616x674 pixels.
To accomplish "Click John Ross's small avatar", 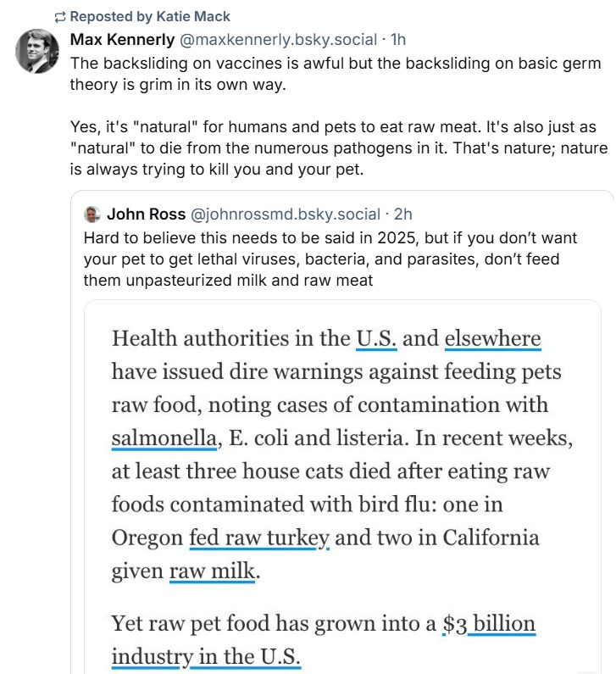I will click(92, 214).
